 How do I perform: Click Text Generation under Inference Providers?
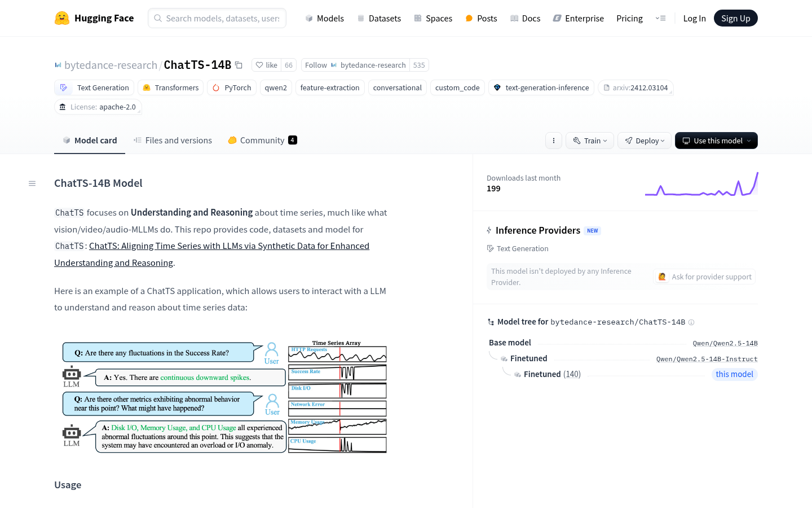tap(518, 248)
